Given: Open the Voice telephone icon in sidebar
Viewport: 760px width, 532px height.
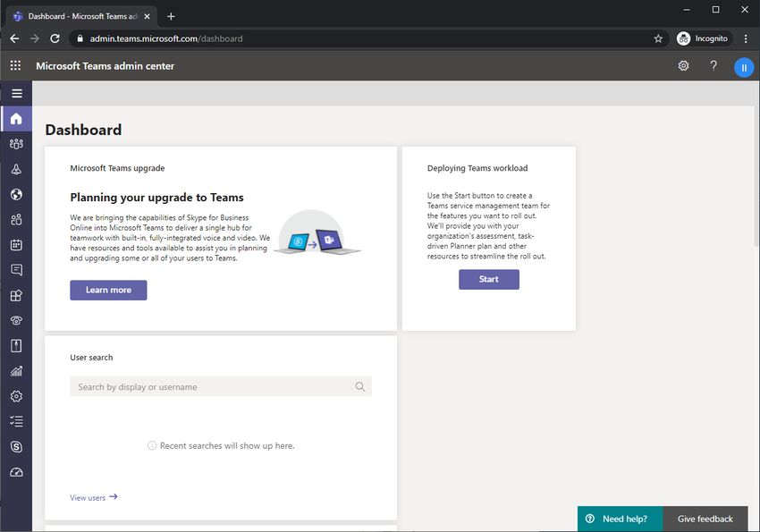Looking at the screenshot, I should [16, 320].
